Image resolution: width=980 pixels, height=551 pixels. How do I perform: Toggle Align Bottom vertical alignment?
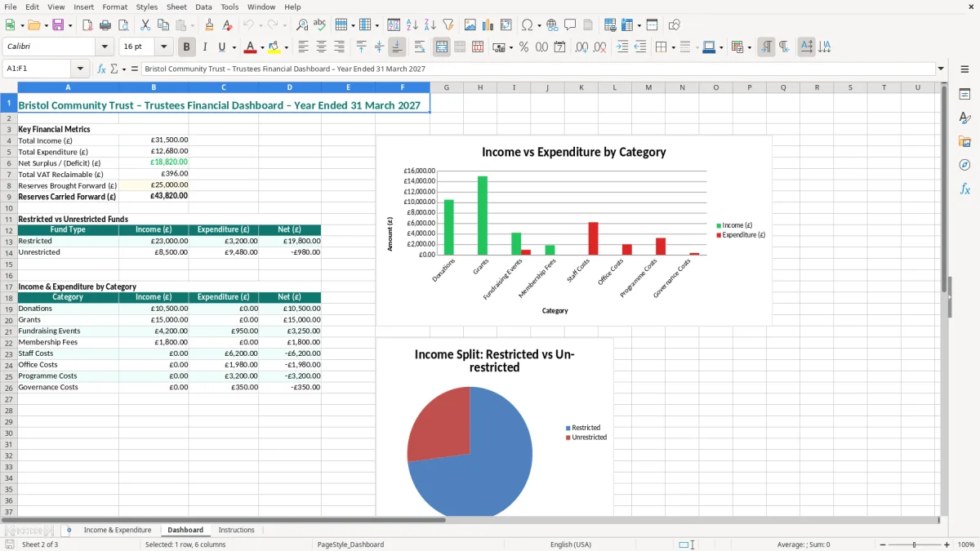point(397,47)
